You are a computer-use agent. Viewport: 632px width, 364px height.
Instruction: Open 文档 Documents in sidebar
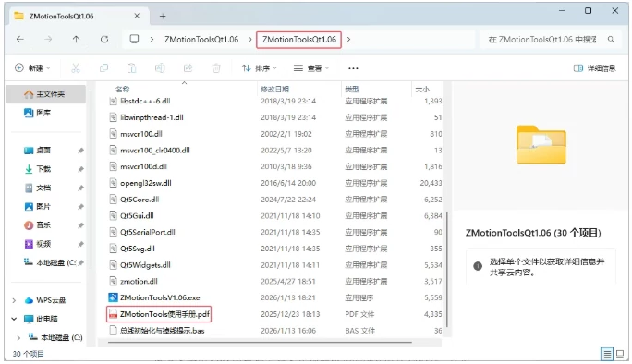[x=38, y=188]
